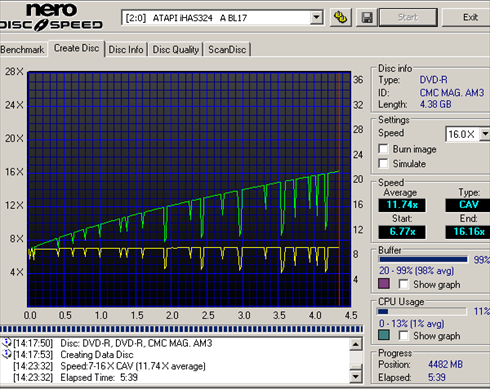The width and height of the screenshot is (490, 389).
Task: Click the log line 'Creating Data Disc'
Action: (97, 354)
